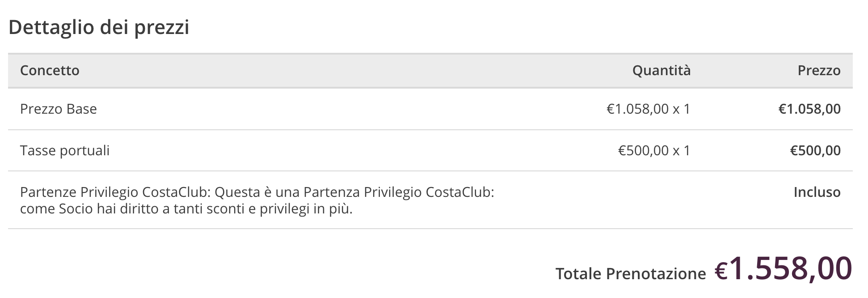Select the 'Concetto' column header
This screenshot has width=868, height=298.
[x=50, y=71]
